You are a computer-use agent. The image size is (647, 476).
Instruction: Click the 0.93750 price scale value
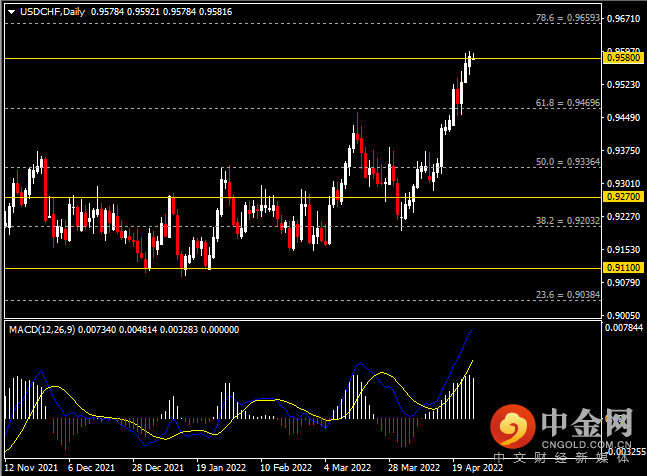pos(623,151)
